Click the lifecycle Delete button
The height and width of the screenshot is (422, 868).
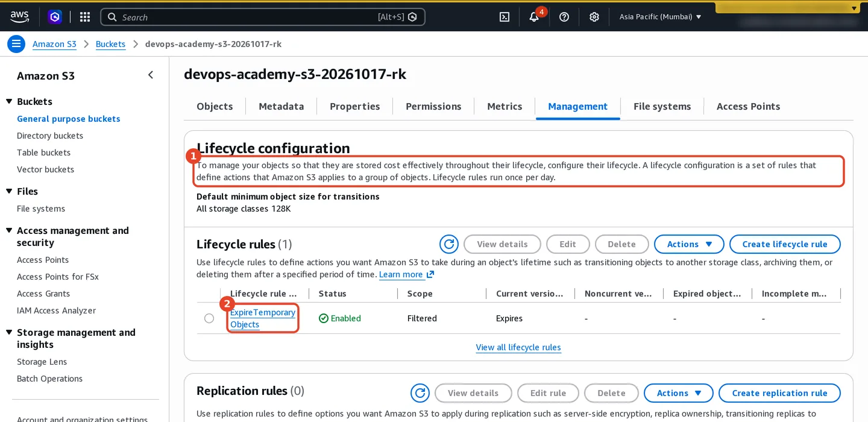(x=621, y=244)
